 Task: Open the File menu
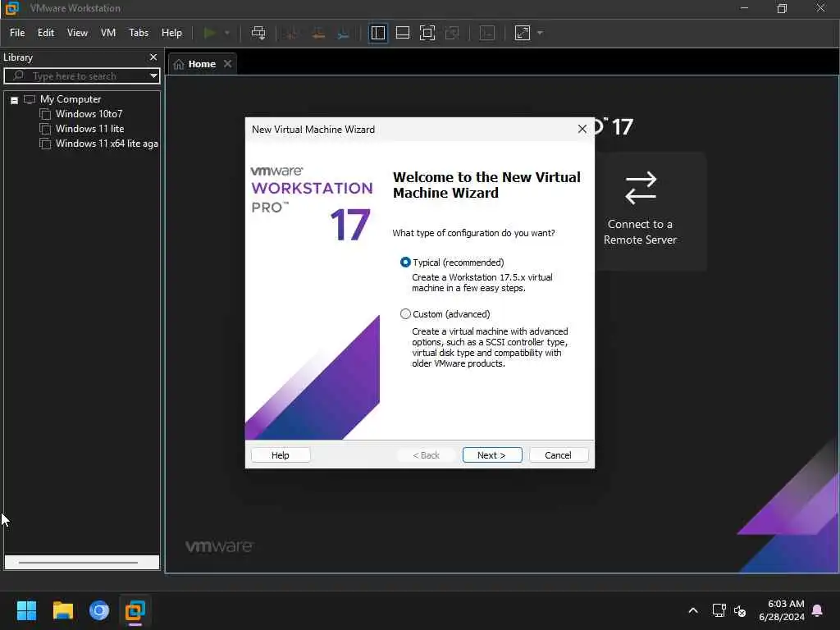(17, 33)
